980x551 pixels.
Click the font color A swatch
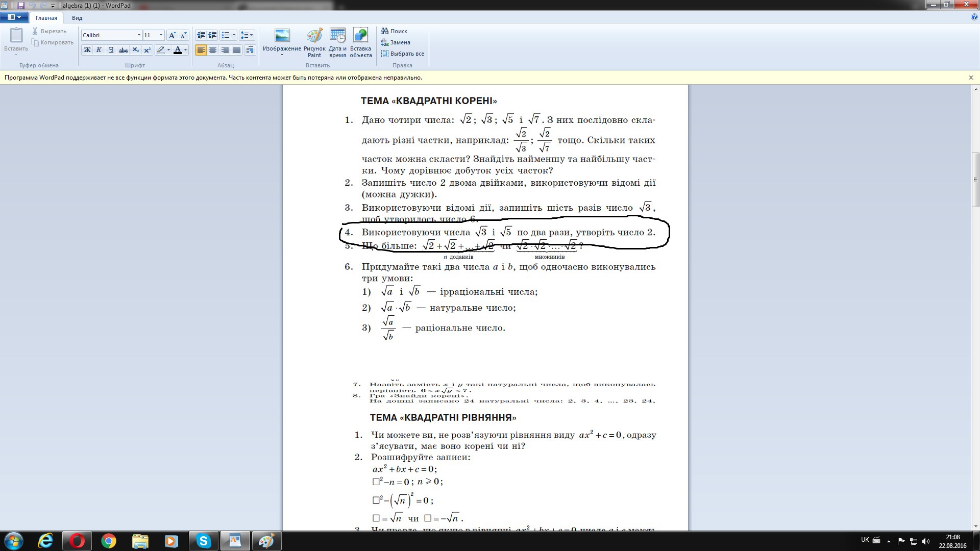pos(178,50)
